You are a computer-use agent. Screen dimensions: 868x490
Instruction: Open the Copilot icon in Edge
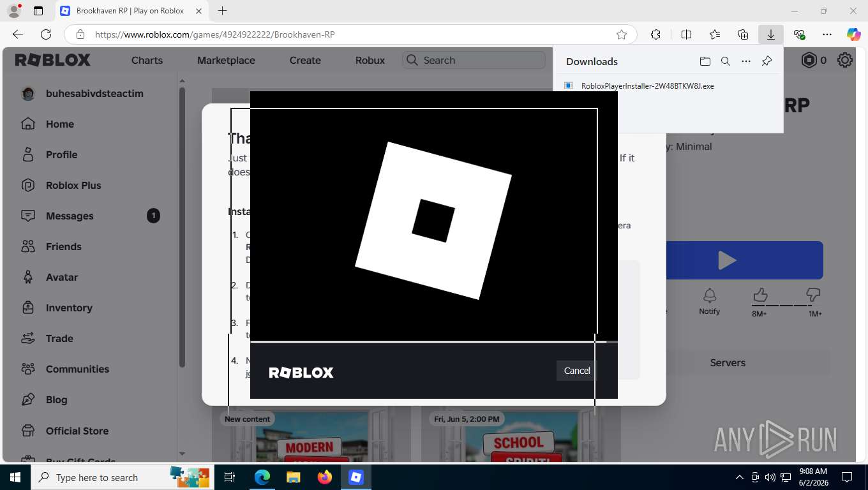point(853,34)
